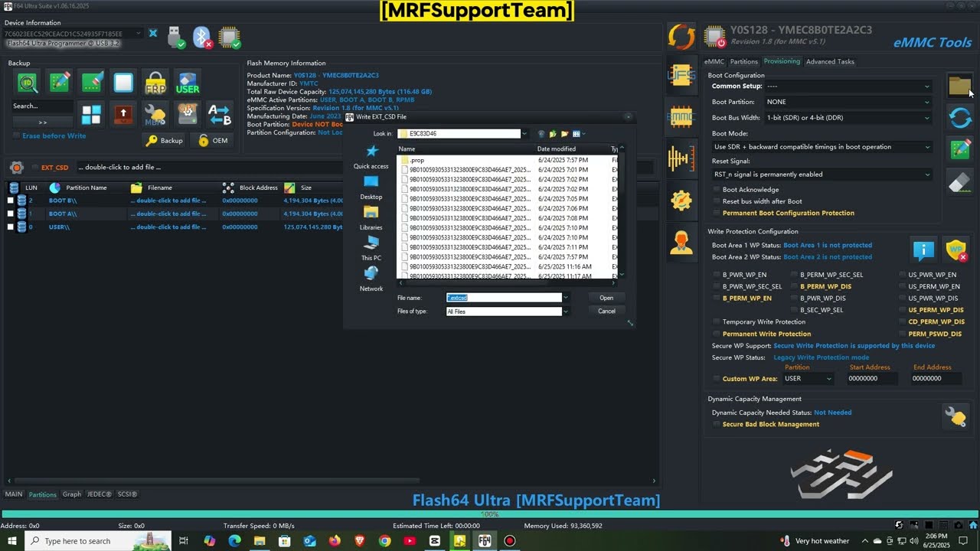980x551 pixels.
Task: Toggle Erase before Write checkbox
Action: [x=17, y=135]
